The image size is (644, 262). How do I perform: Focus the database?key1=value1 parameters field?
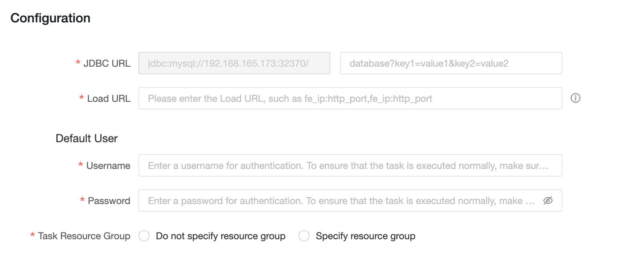click(x=450, y=64)
